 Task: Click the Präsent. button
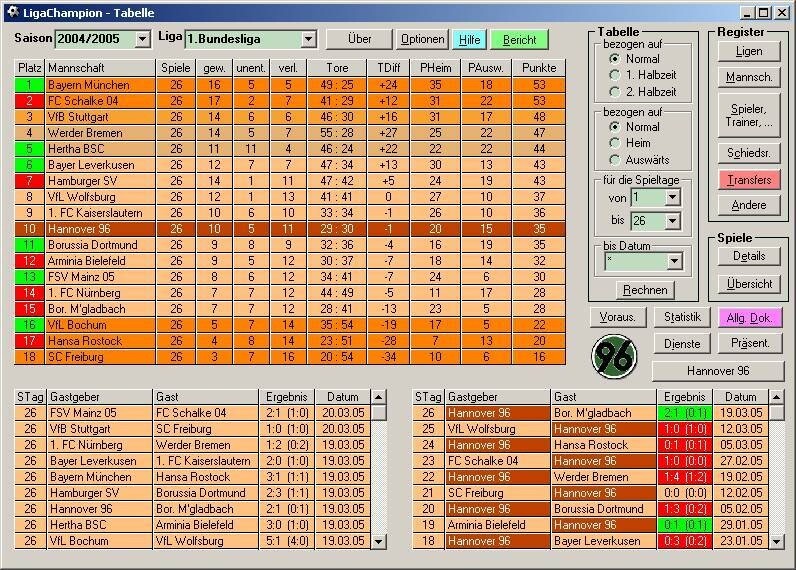coord(750,343)
